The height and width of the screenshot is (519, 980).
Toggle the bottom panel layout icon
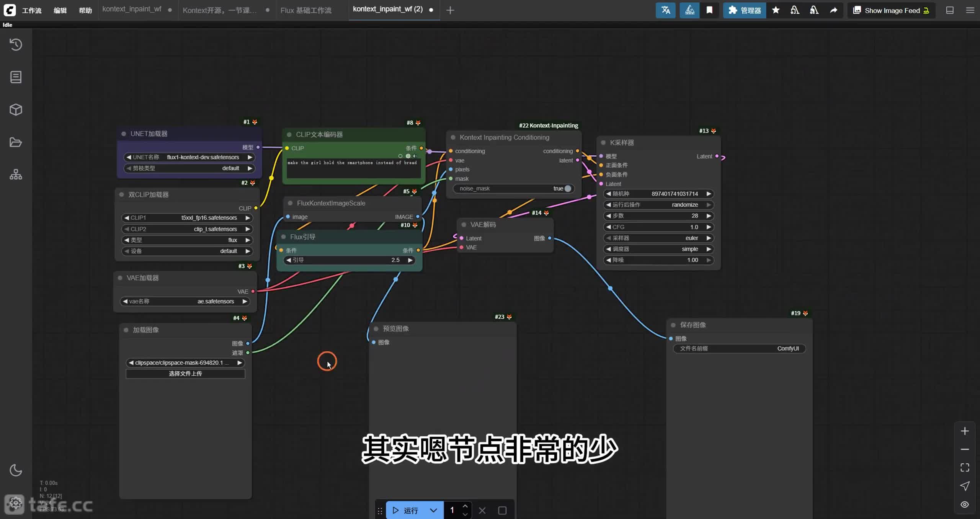[x=950, y=10]
